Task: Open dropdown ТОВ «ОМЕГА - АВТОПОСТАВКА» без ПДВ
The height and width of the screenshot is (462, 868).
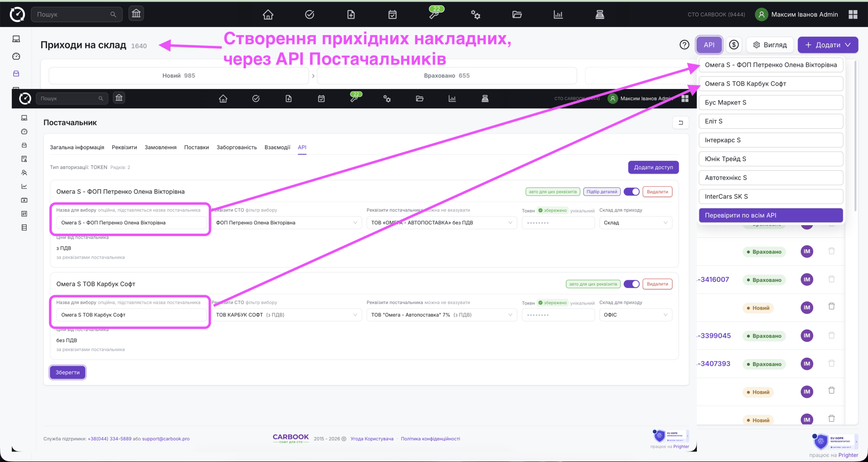Action: coord(441,223)
